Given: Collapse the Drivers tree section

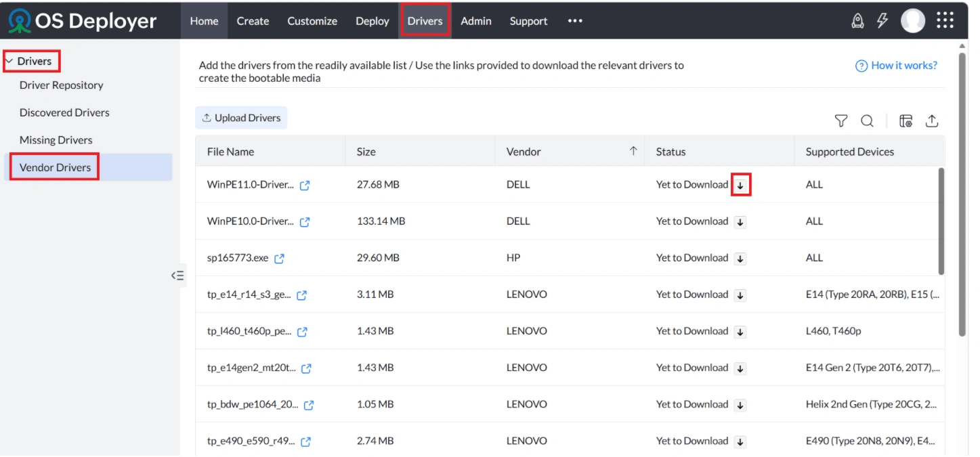Looking at the screenshot, I should [x=9, y=61].
